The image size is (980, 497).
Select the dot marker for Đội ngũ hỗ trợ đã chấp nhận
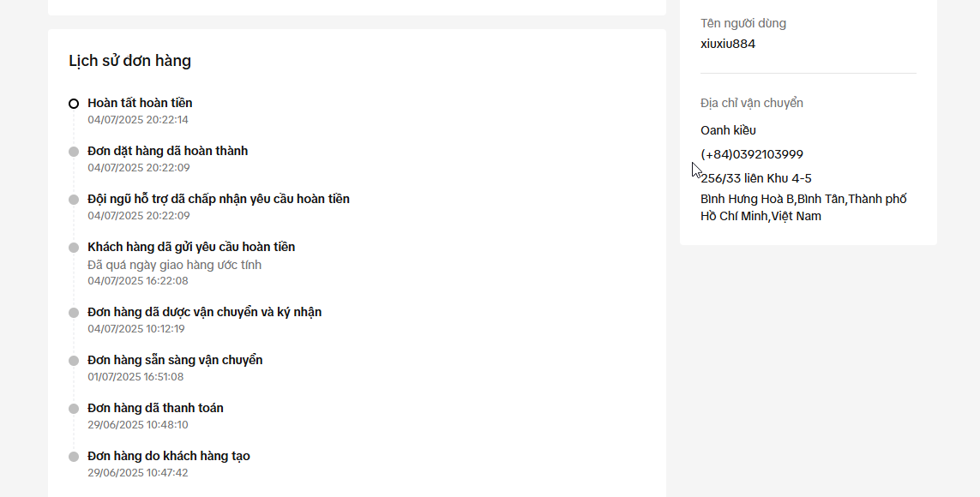pos(74,200)
